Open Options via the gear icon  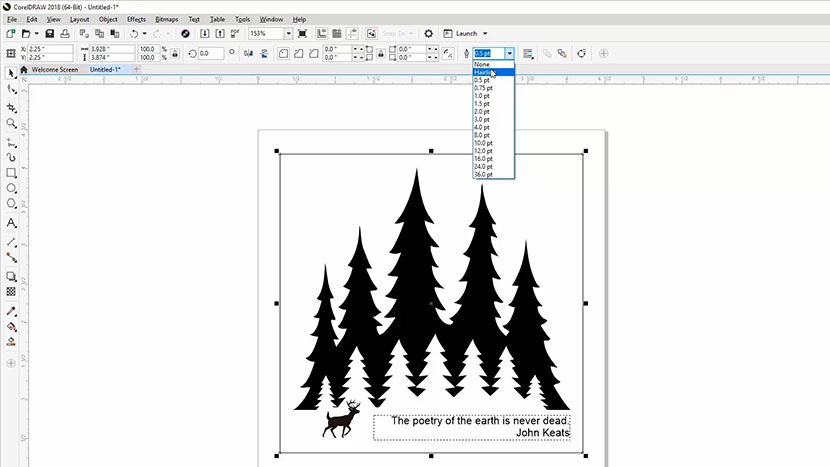click(429, 33)
